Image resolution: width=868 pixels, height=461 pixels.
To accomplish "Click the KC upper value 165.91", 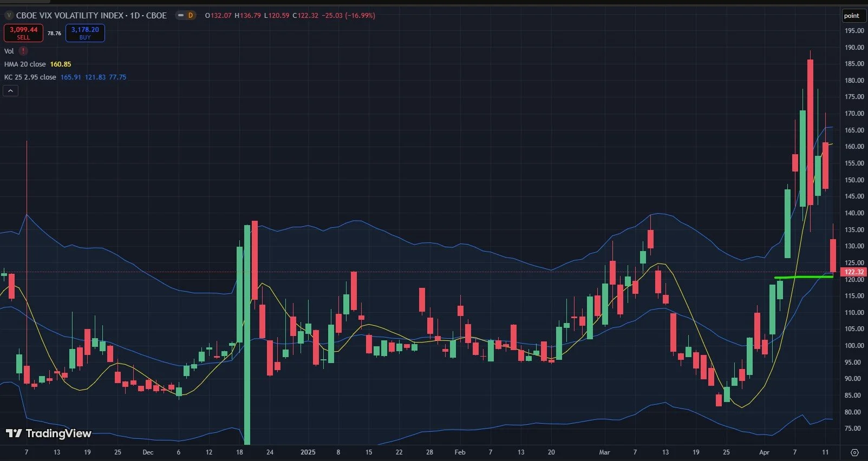I will 70,77.
